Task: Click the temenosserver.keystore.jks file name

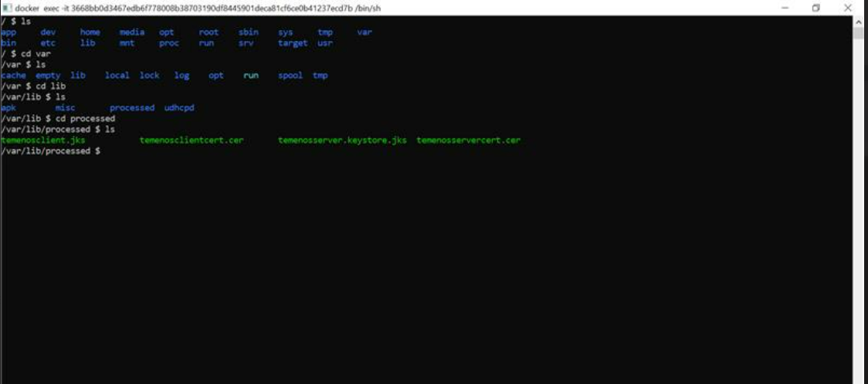Action: click(x=342, y=141)
